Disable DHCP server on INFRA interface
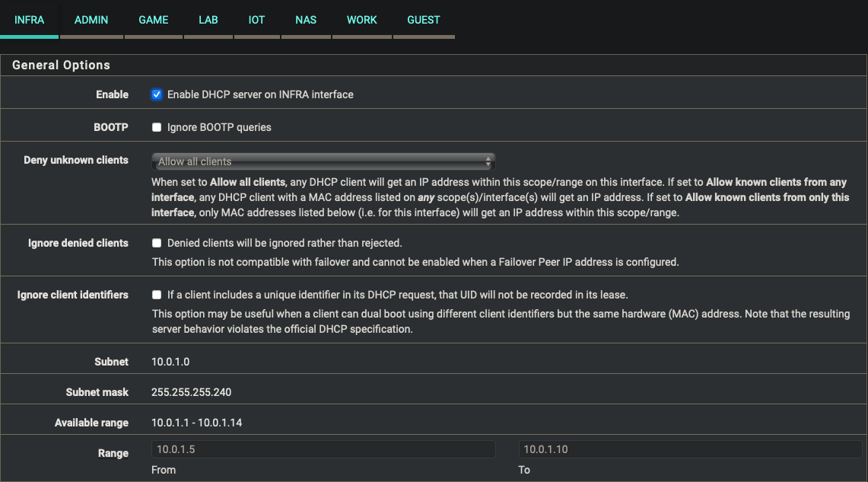The image size is (868, 482). (156, 94)
